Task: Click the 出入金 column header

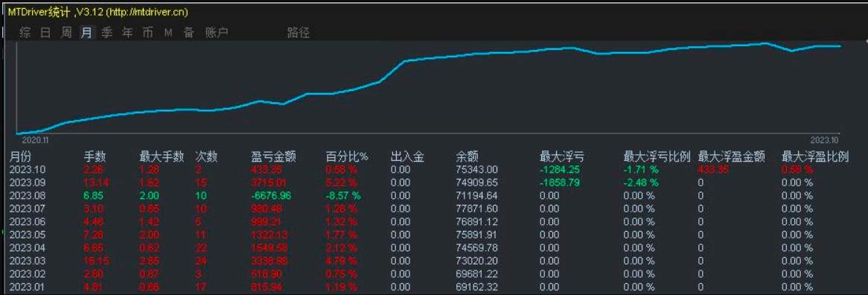Action: (x=407, y=156)
